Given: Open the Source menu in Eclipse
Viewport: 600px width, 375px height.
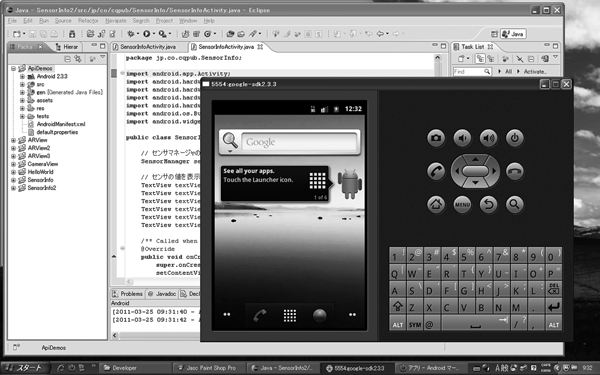Looking at the screenshot, I should (63, 21).
